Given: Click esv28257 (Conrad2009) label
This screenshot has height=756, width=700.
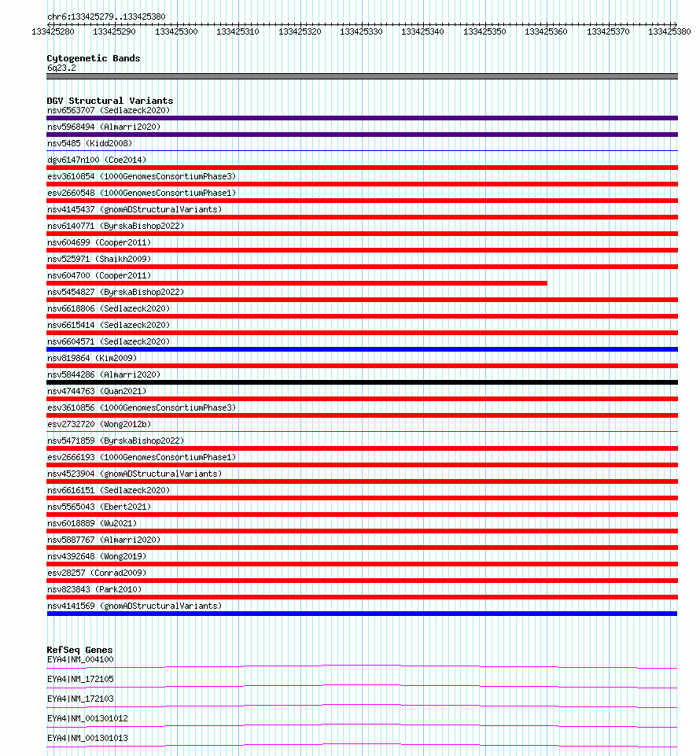Looking at the screenshot, I should click(x=97, y=572).
